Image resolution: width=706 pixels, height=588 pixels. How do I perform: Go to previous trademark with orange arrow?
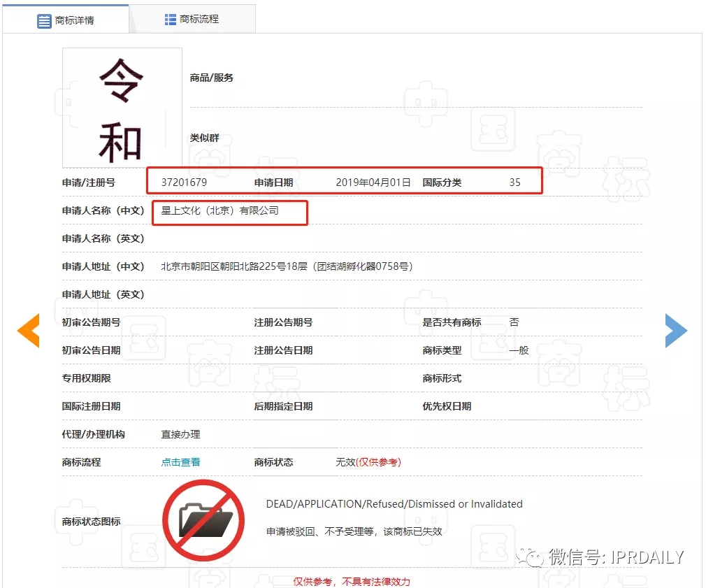pos(29,331)
